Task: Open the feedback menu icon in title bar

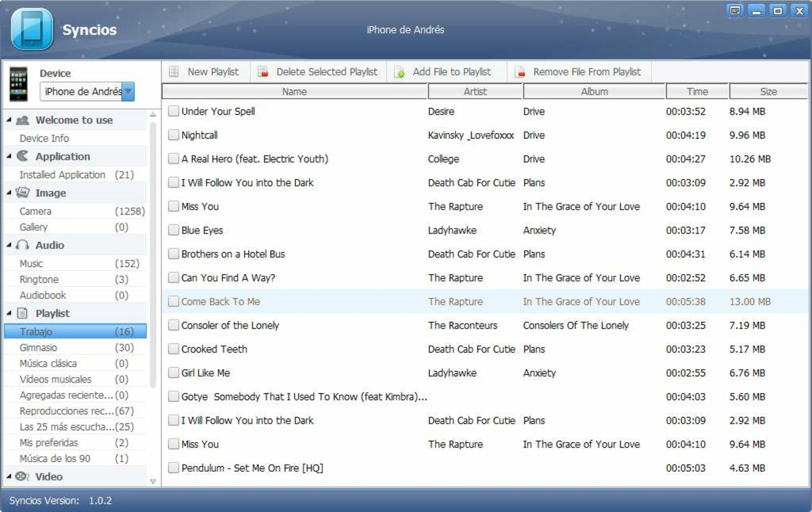Action: 735,10
